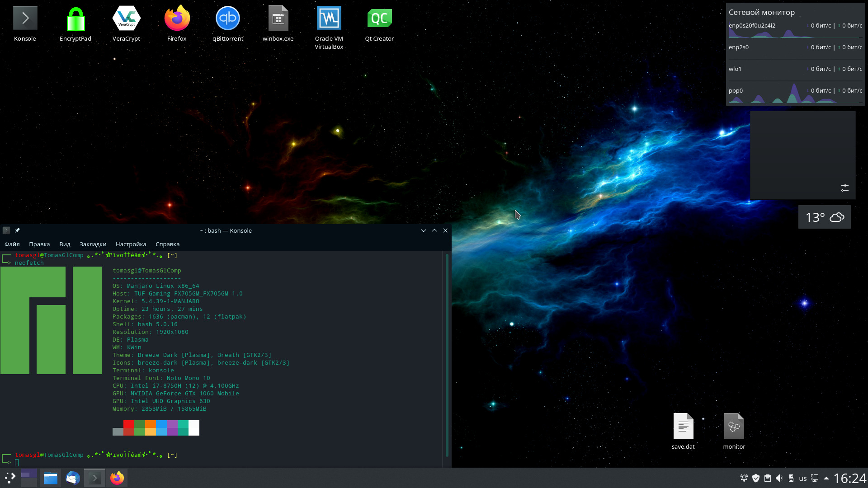Open the EncryptPad desktop shortcut
The width and height of the screenshot is (868, 488).
coord(75,19)
